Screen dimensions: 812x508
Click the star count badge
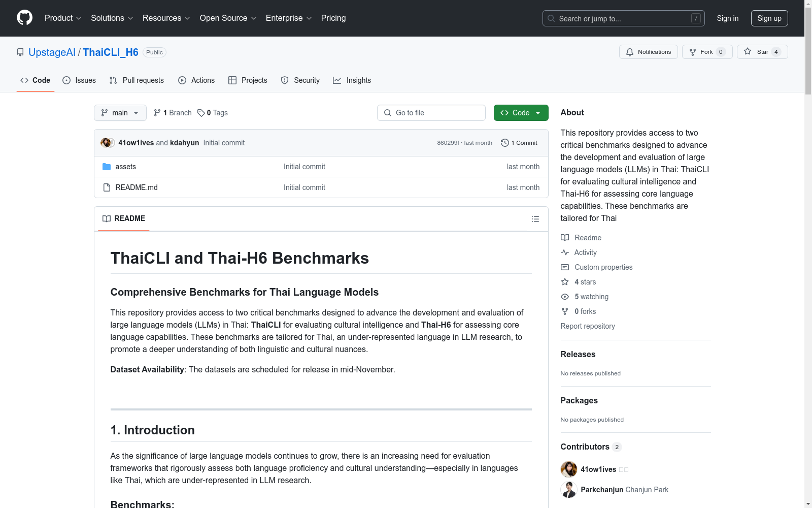point(776,52)
